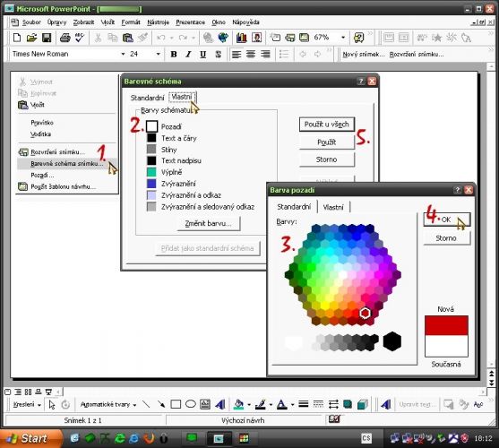The height and width of the screenshot is (448, 499).
Task: Open a file with the Open folder icon
Action: (31, 38)
